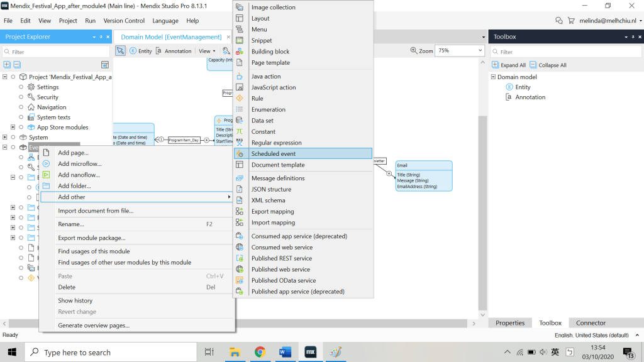Click the JavaScript action JS icon

tap(240, 87)
